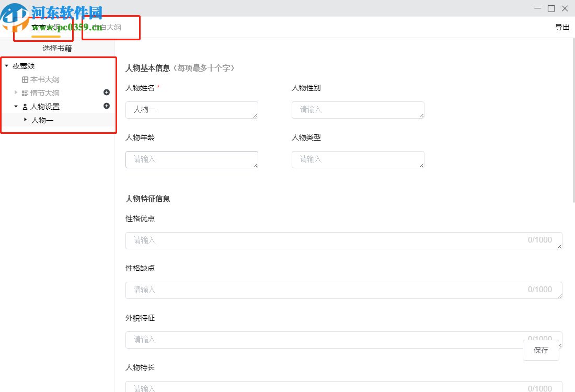
Task: Select the 情节大纲 list icon
Action: click(25, 93)
